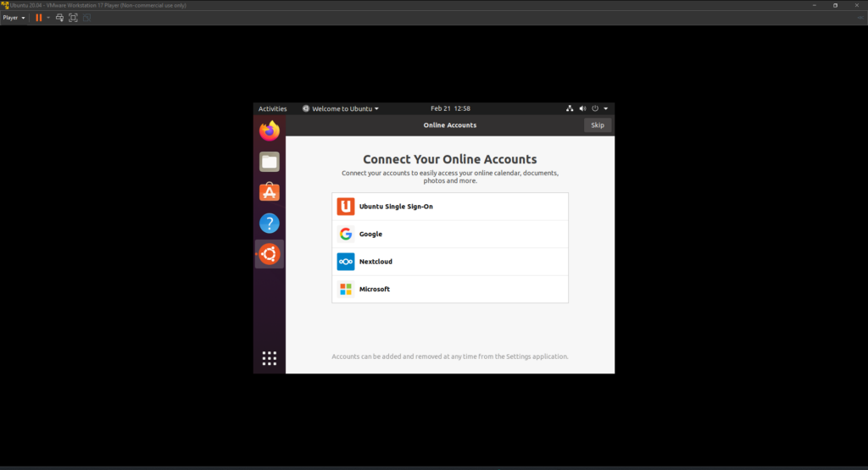Click the volume speaker icon in top bar
Screen dimensions: 868x470
click(x=582, y=108)
